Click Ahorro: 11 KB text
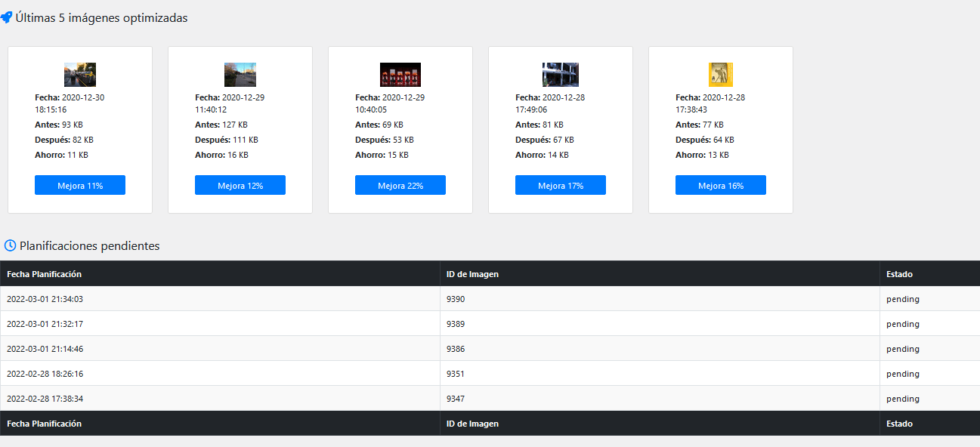 61,155
